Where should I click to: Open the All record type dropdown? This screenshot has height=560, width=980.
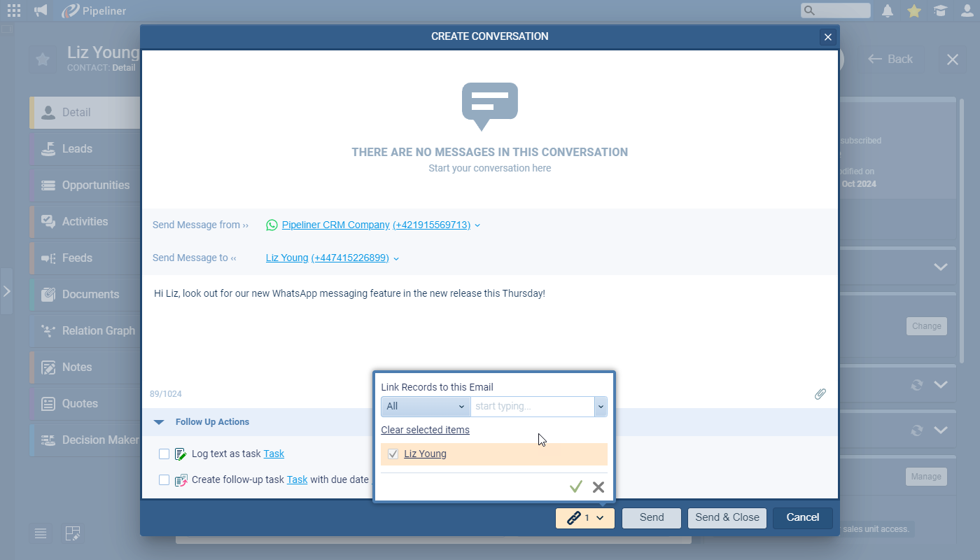426,407
